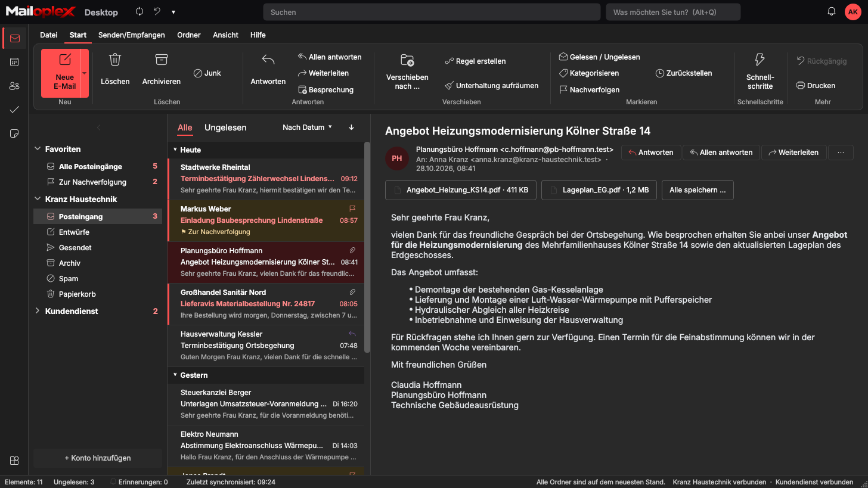Image resolution: width=868 pixels, height=488 pixels.
Task: Print the email with Drucken
Action: tap(816, 86)
